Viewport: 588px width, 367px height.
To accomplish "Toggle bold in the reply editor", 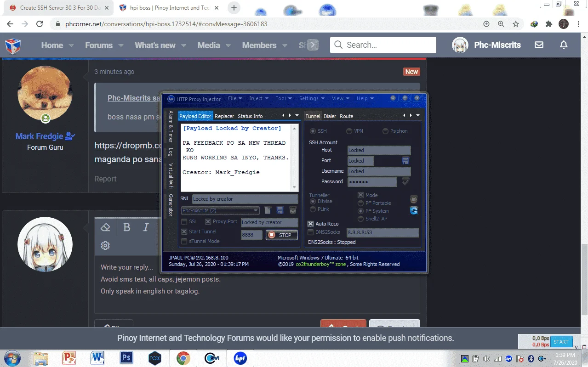I will [x=127, y=227].
